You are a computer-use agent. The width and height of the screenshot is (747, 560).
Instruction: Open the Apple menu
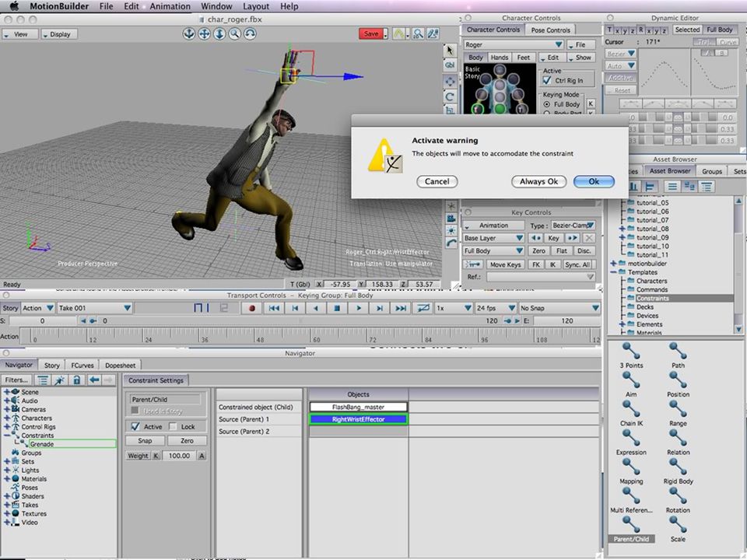[14, 6]
